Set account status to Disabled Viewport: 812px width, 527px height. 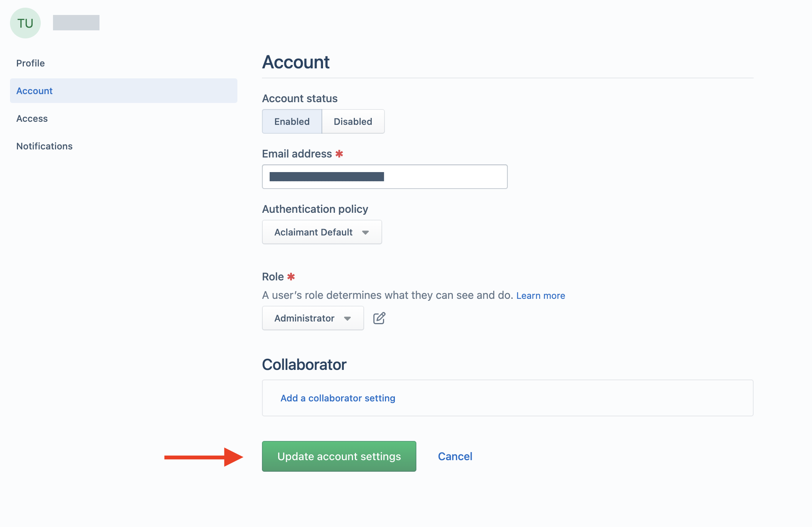pyautogui.click(x=353, y=121)
